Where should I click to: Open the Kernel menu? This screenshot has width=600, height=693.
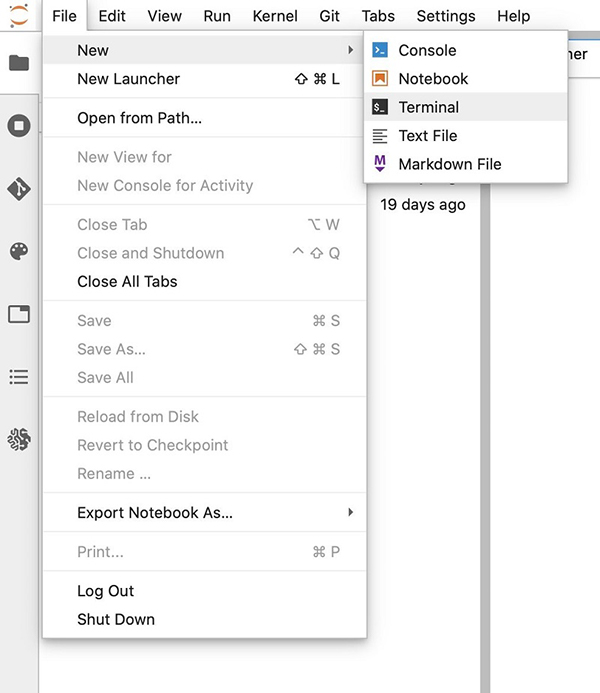coord(275,16)
